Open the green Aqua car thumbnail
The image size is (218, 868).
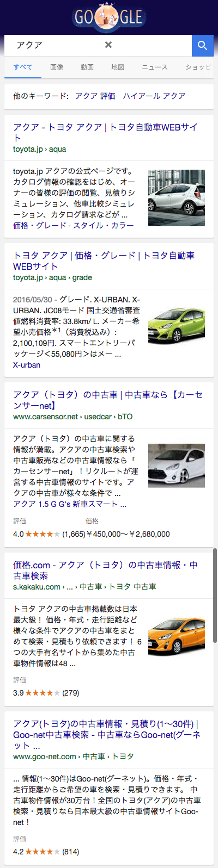pos(177,325)
